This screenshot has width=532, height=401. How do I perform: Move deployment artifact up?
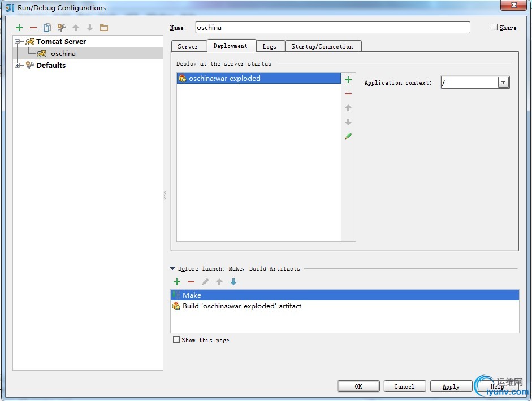pyautogui.click(x=348, y=108)
